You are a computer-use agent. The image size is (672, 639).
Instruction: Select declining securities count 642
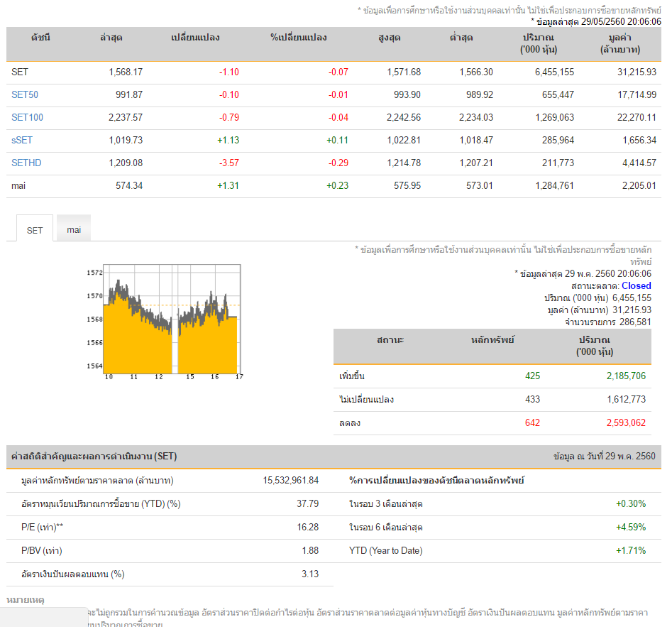click(533, 423)
